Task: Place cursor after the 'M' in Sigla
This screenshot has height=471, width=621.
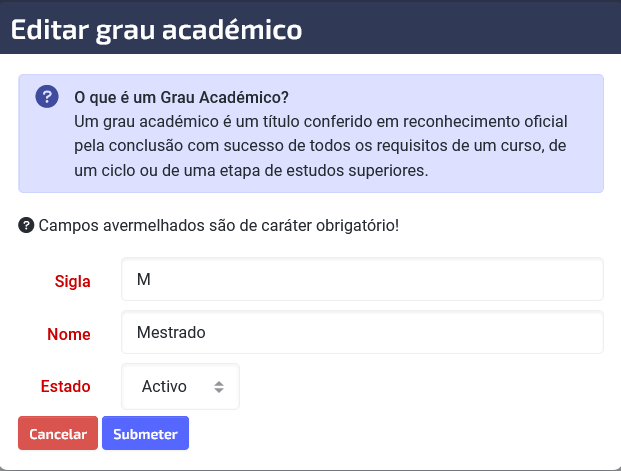Action: tap(151, 279)
